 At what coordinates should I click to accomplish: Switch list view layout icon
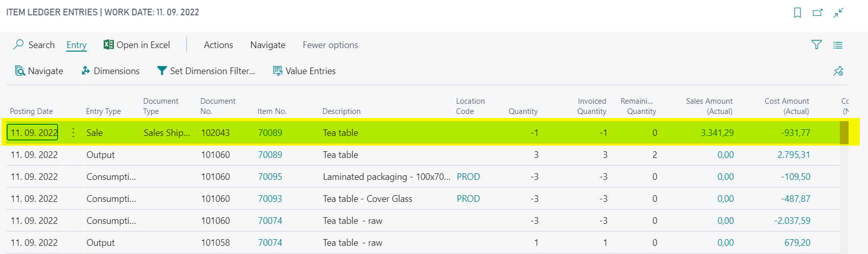(838, 45)
